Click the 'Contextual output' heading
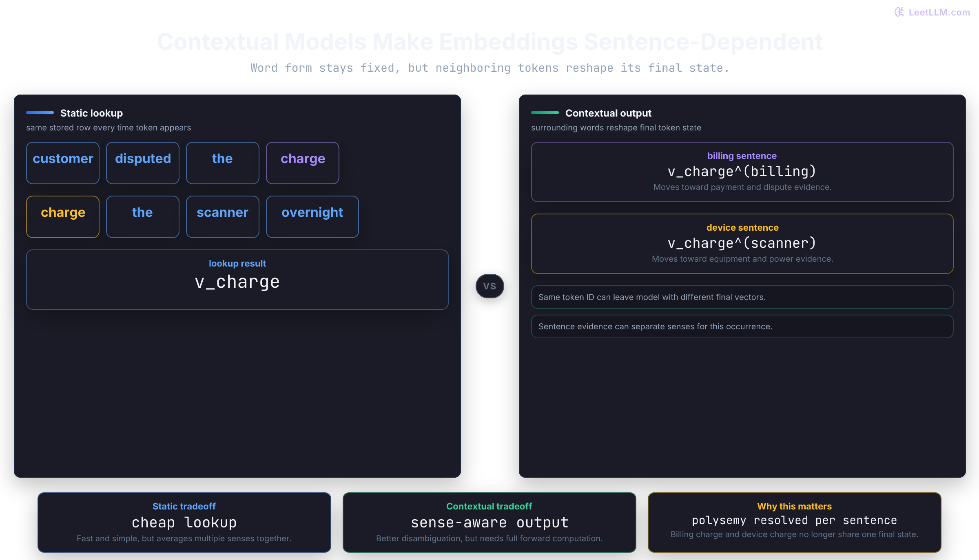This screenshot has width=979, height=560. [x=608, y=113]
